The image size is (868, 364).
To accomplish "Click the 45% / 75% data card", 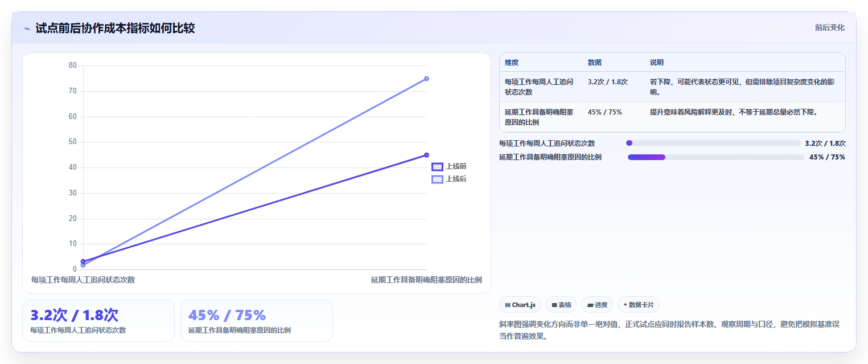I will click(256, 321).
